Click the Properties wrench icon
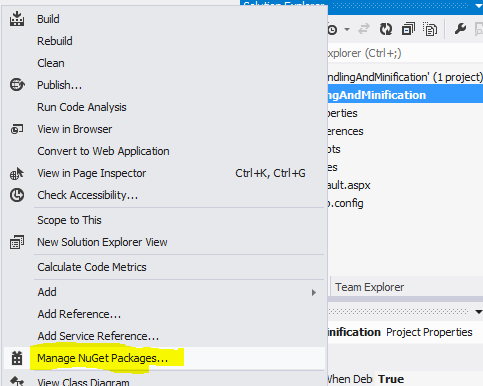 (x=460, y=29)
